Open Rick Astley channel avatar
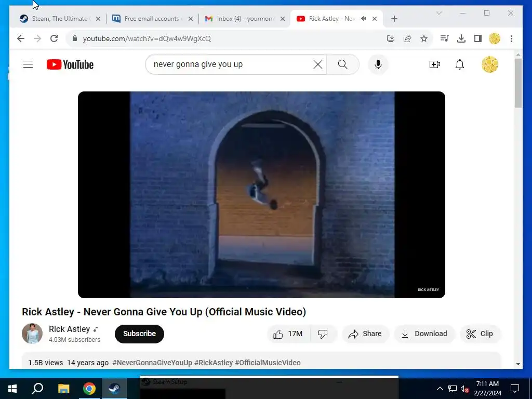The height and width of the screenshot is (399, 532). tap(32, 334)
